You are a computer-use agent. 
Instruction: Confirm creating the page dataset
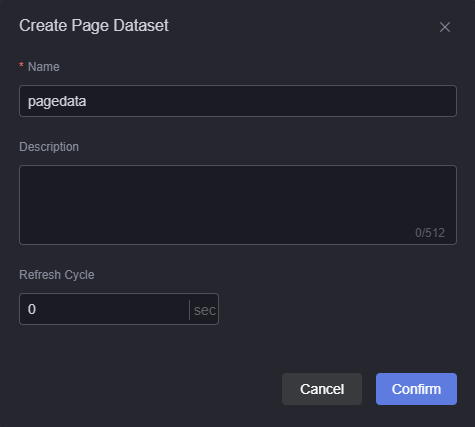click(x=416, y=389)
